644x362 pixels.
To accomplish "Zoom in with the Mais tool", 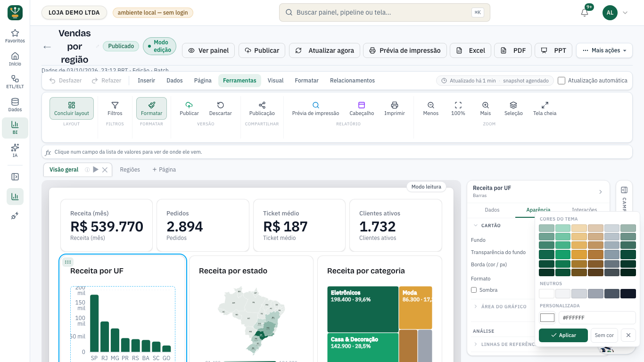I will 486,108.
